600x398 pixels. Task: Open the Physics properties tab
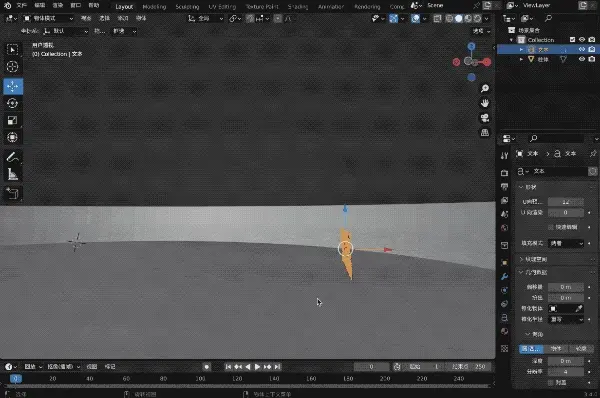coord(504,290)
